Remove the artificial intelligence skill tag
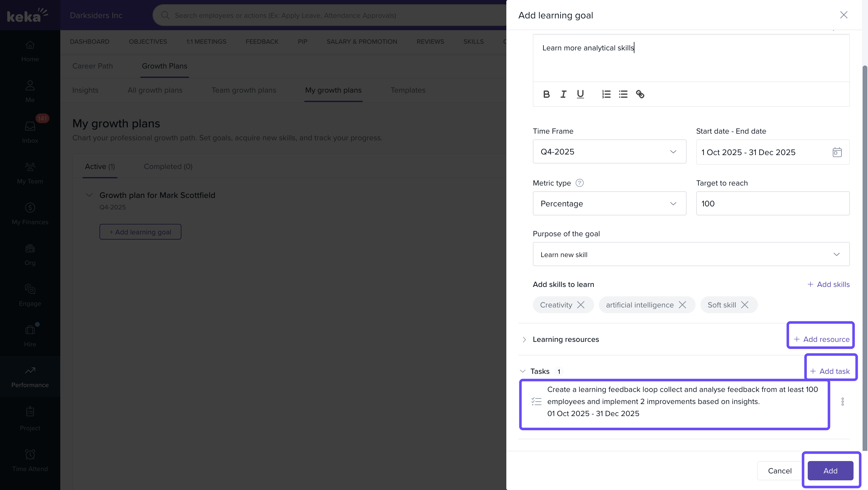 (682, 305)
